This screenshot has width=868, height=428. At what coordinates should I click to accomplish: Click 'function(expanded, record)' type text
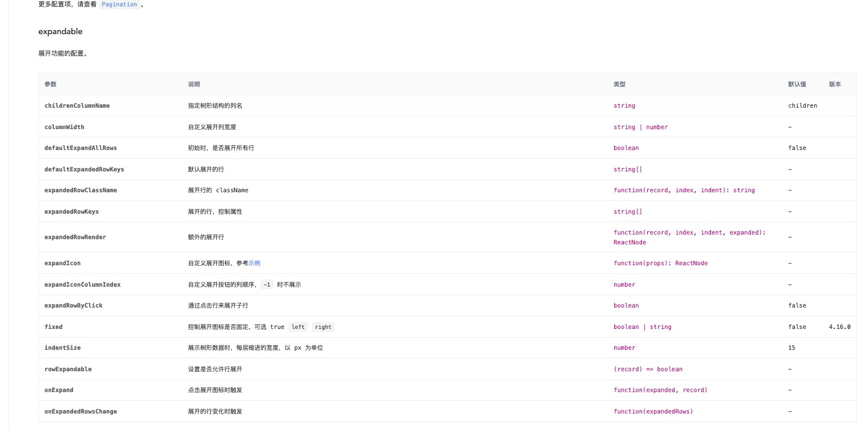coord(661,390)
